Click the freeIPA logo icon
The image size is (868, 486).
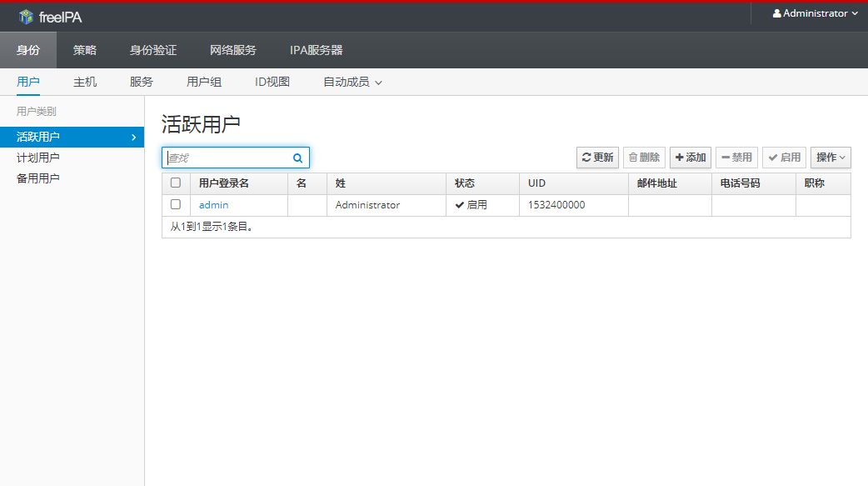pos(26,18)
